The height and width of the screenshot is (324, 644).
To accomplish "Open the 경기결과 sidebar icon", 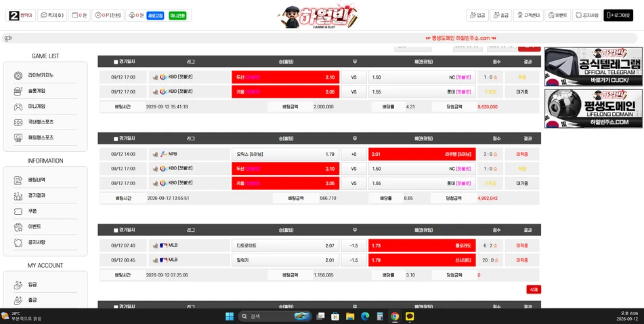I will coord(18,196).
